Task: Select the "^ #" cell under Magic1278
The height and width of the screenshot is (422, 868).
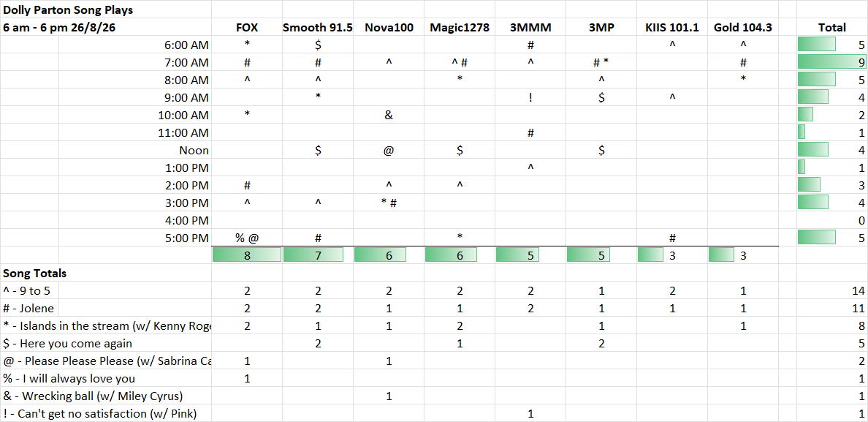Action: 460,63
